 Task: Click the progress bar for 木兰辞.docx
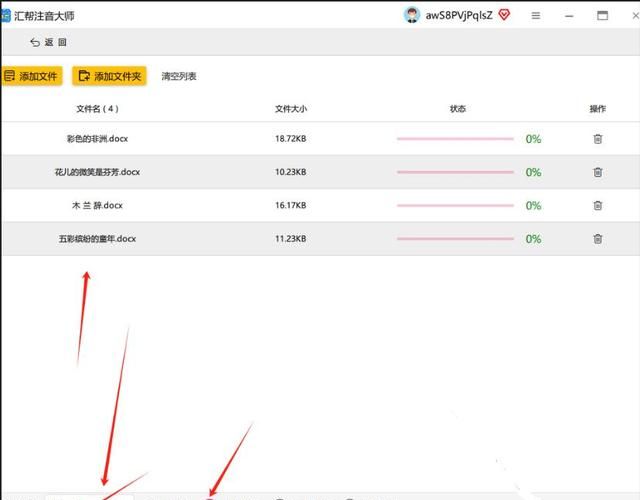pos(455,205)
